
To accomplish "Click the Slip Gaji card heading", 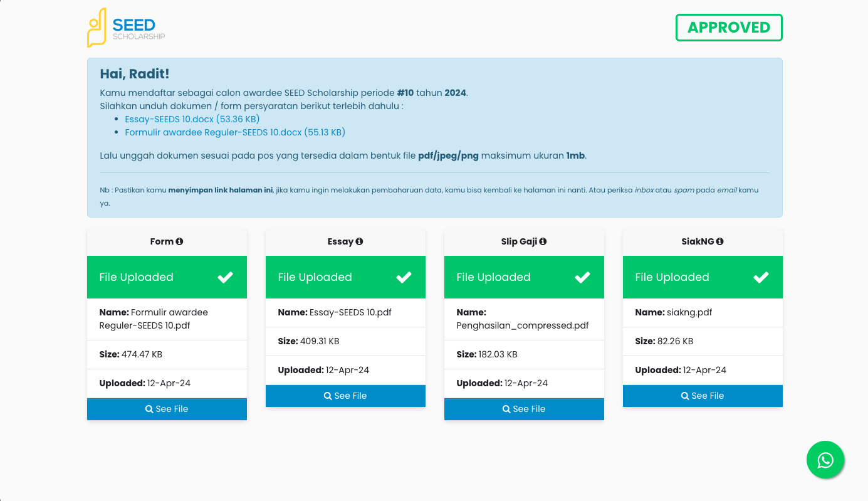I will 524,241.
